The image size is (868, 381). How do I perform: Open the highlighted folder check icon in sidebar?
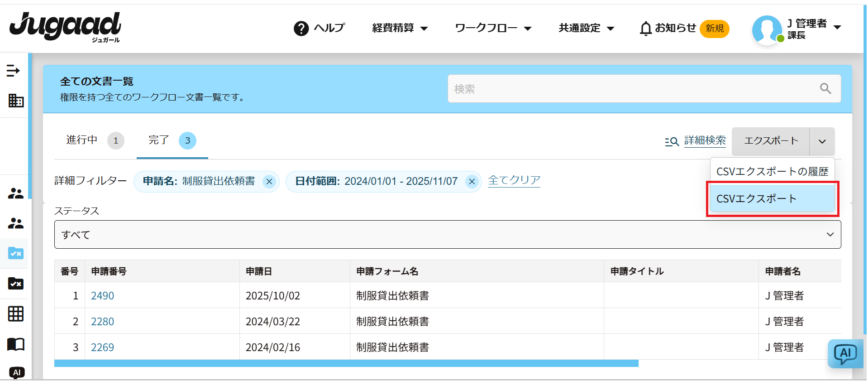pos(16,253)
